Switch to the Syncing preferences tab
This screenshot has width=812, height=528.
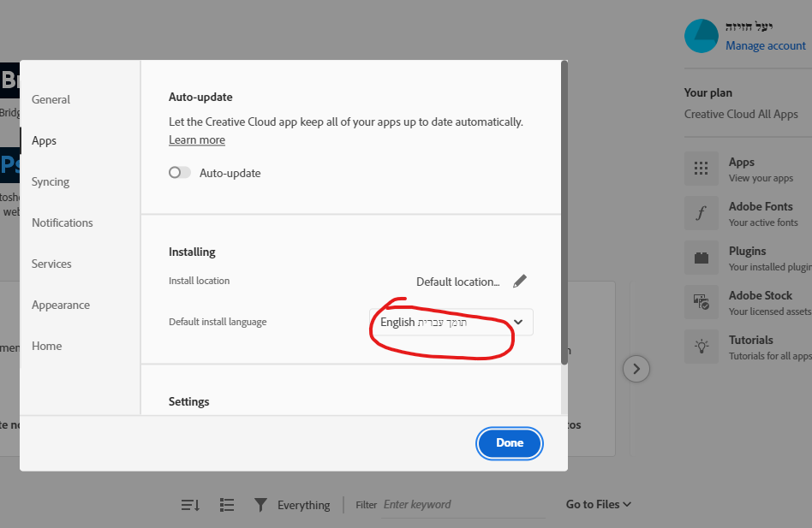click(51, 181)
